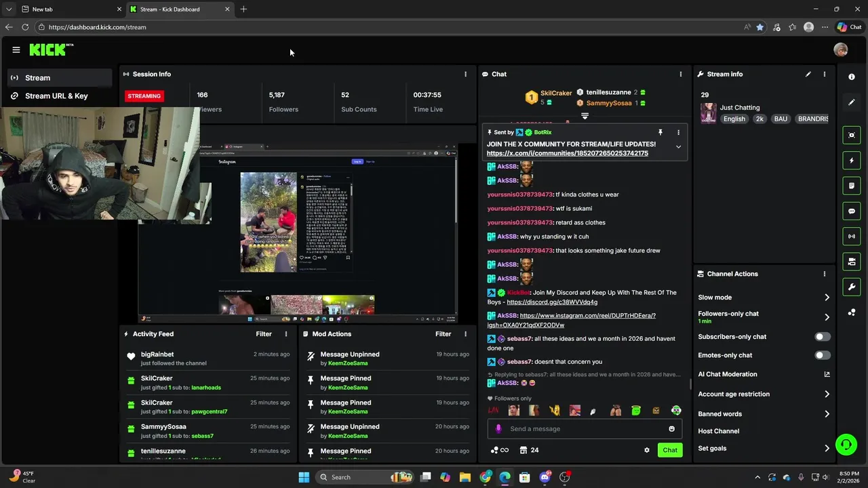Open the X community link in pinned message
The image size is (868, 488).
coord(567,153)
